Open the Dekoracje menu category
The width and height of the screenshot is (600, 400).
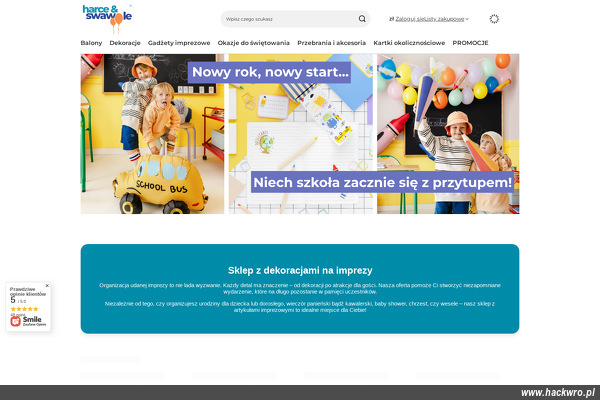pos(125,43)
